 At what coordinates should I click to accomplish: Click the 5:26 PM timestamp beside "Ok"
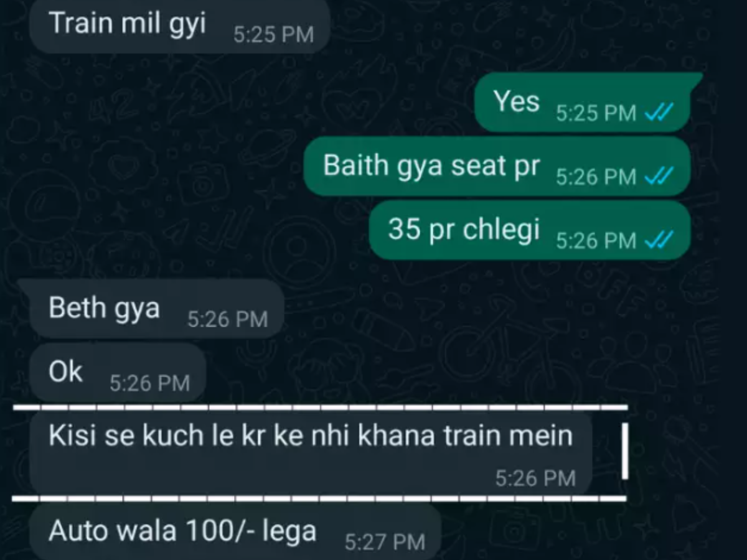[x=150, y=383]
